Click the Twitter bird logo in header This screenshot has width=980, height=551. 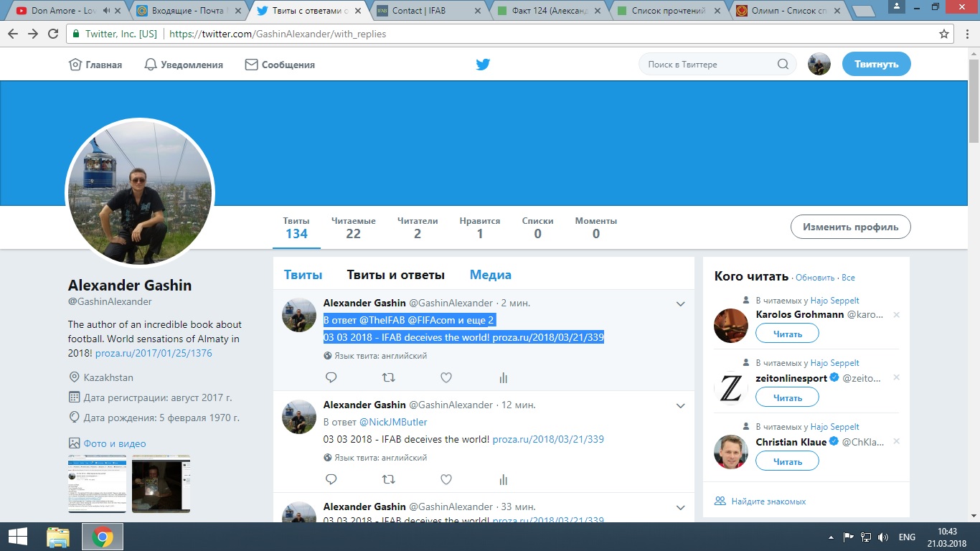tap(483, 65)
